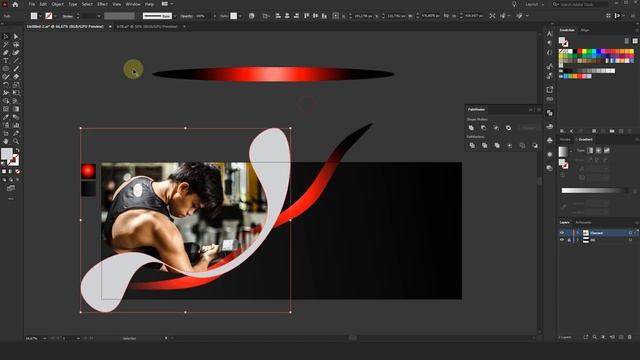Open the Object menu
This screenshot has height=360, width=640.
click(58, 4)
